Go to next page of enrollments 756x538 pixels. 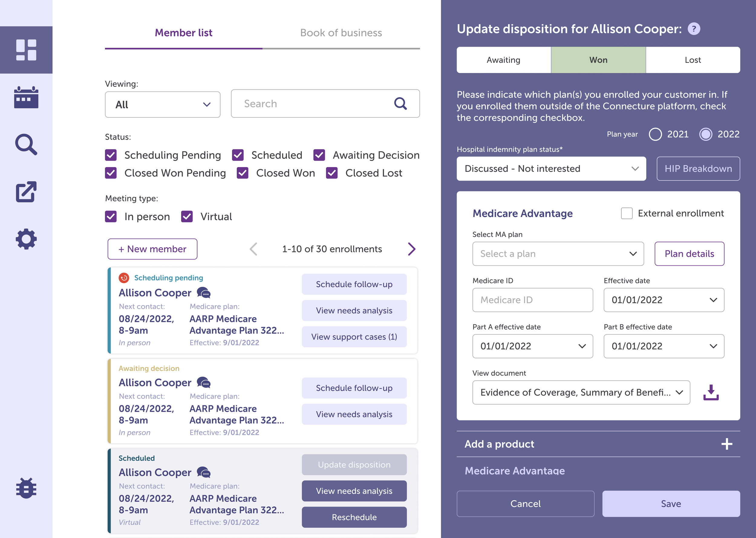coord(412,249)
